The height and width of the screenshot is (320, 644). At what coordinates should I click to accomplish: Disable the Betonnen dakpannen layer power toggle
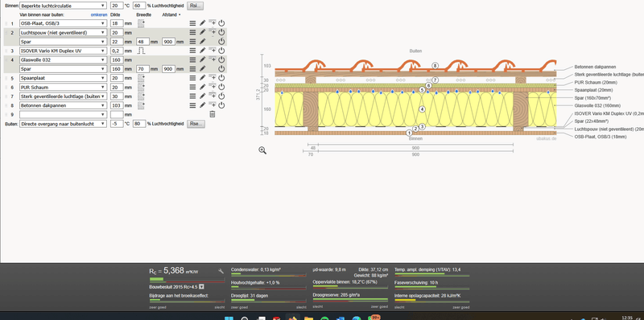(221, 105)
